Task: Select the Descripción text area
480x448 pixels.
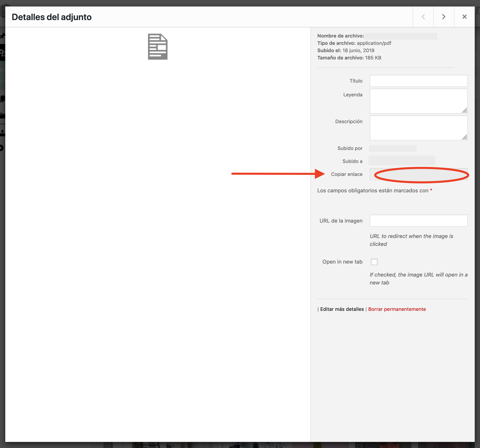Action: tap(418, 128)
